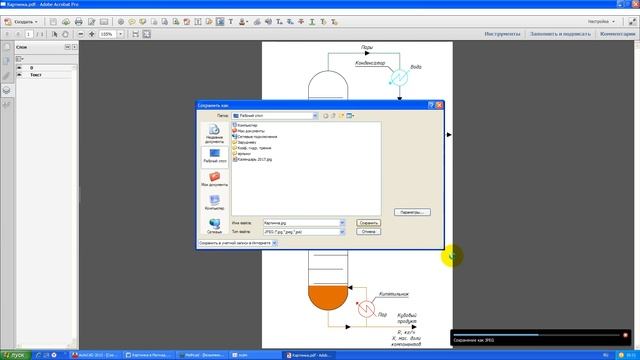Click Мои документы in places bar
This screenshot has width=640, height=360.
point(214,179)
